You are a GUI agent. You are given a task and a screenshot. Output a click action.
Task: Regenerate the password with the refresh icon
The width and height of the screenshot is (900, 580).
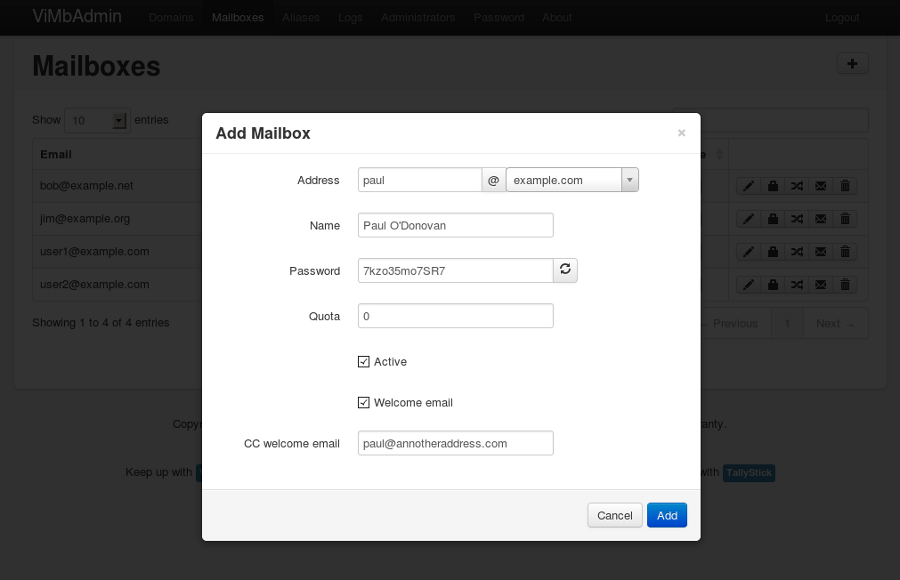click(x=565, y=270)
